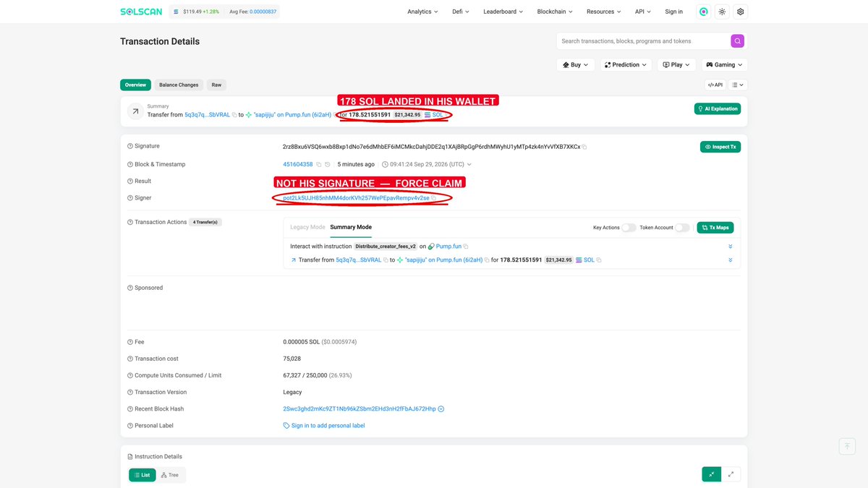Open block 451604358 link
This screenshot has width=868, height=488.
(x=298, y=164)
